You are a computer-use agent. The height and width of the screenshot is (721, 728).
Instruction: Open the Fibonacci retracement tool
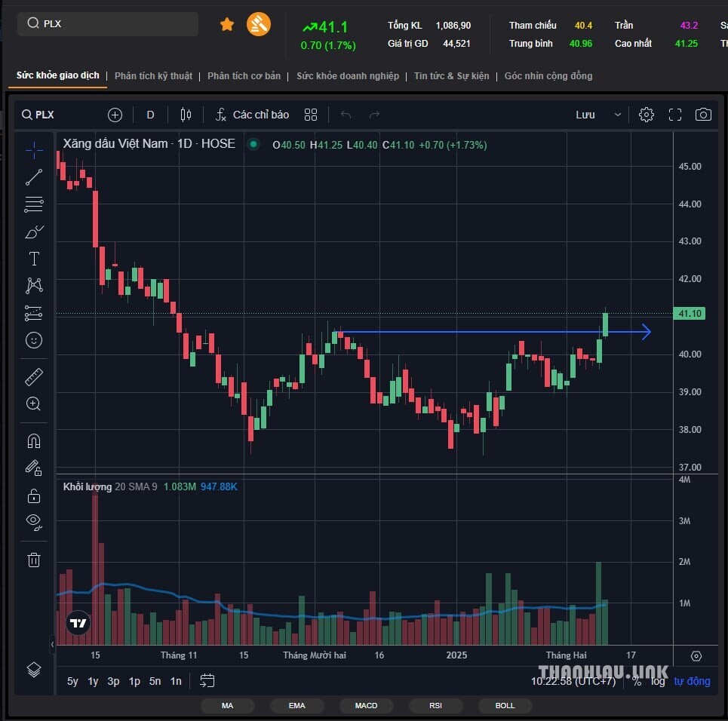coord(34,204)
